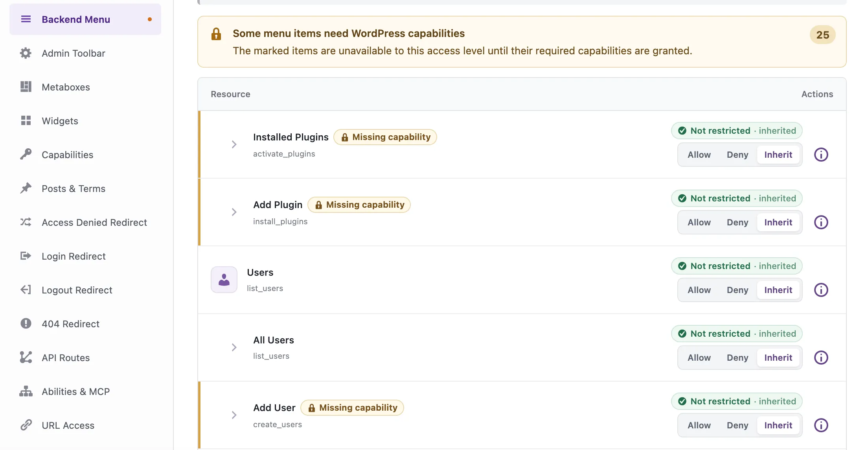Click the lock icon in capabilities notice
The image size is (868, 450).
pos(216,34)
